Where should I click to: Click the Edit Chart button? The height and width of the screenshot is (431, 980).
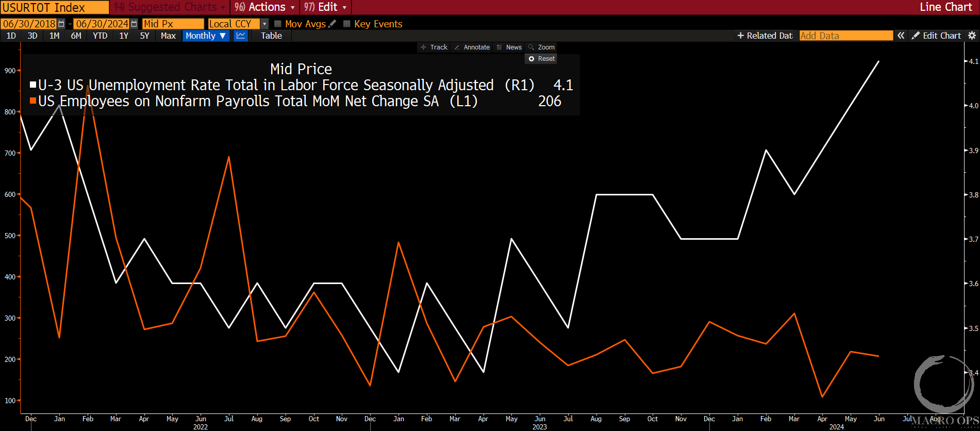tap(936, 36)
